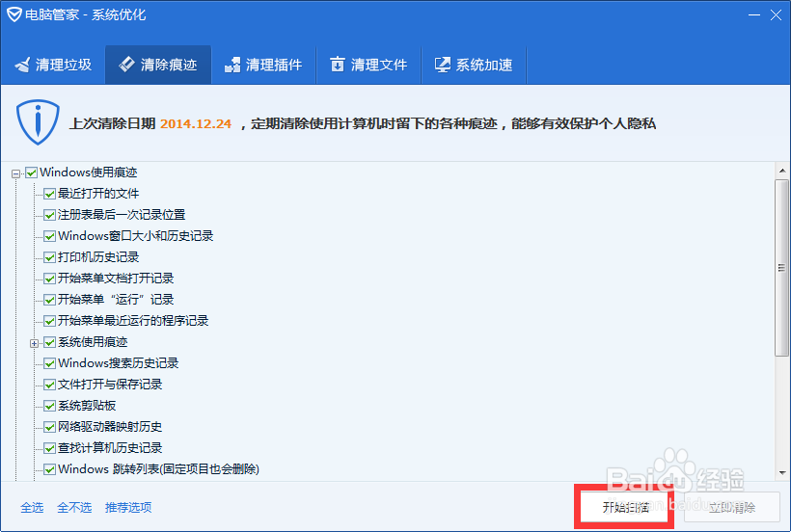The width and height of the screenshot is (791, 532).
Task: Toggle 查找计算机历史记录 checkbox
Action: click(x=49, y=448)
